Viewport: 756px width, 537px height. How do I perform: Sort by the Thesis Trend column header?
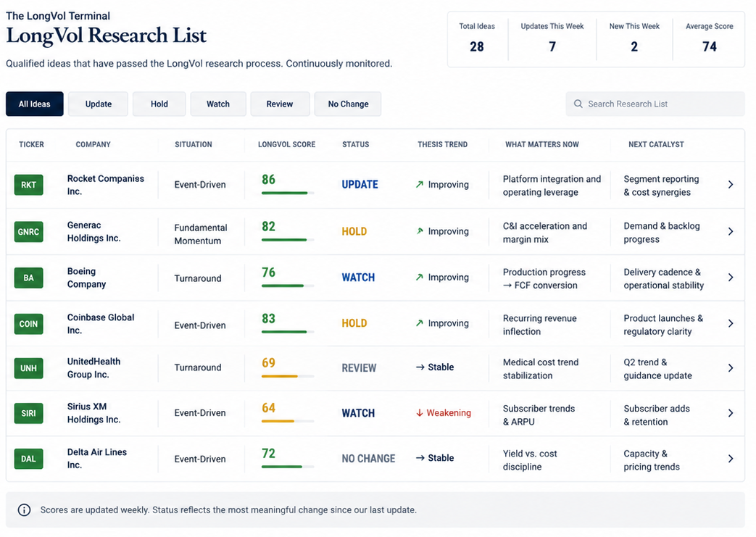coord(442,144)
